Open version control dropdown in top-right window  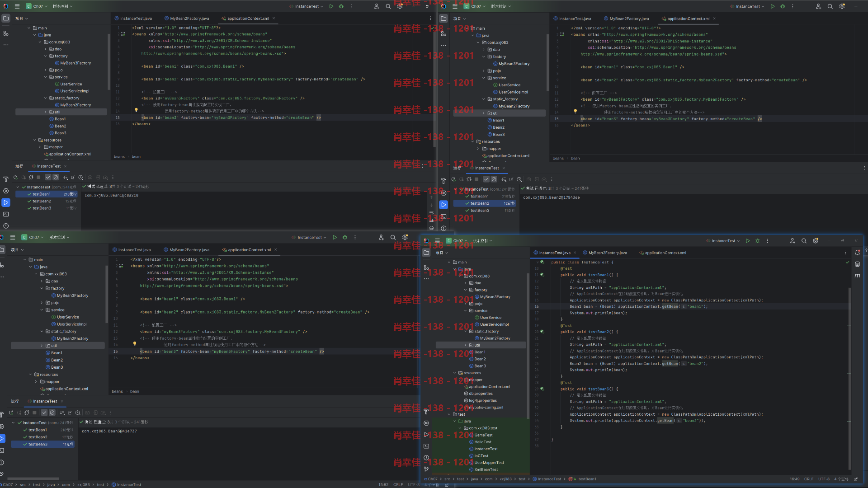pos(501,6)
